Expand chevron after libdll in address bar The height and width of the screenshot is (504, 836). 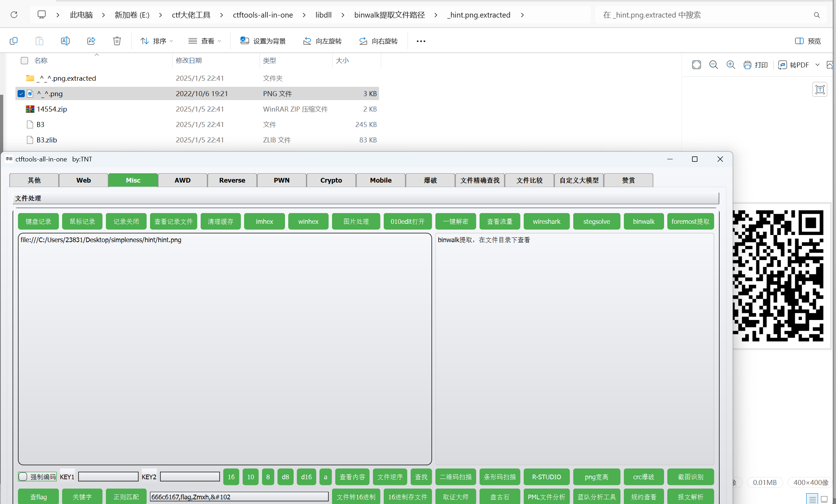click(x=343, y=15)
